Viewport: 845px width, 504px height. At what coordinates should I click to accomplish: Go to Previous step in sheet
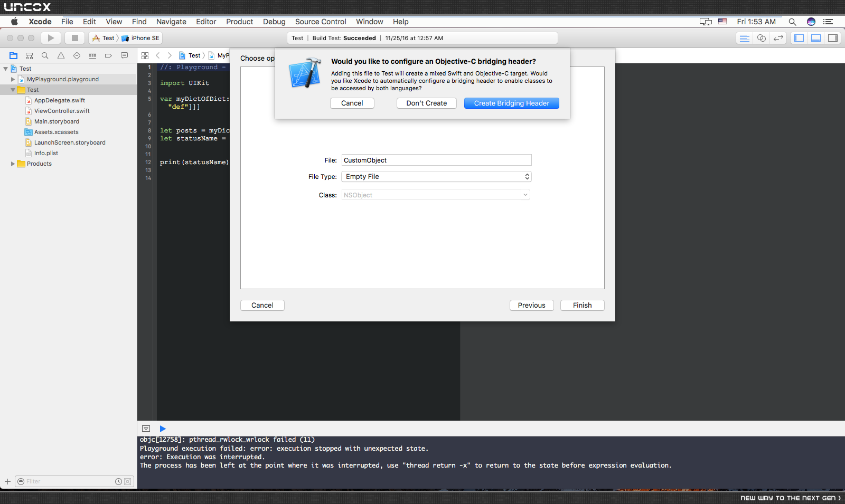[x=532, y=306]
